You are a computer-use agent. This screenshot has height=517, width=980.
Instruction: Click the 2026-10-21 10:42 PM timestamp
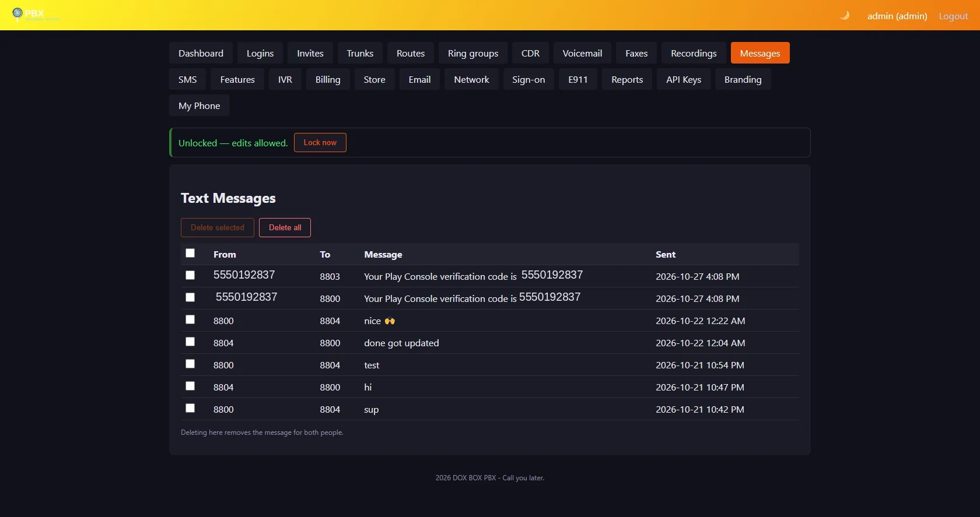pos(700,409)
